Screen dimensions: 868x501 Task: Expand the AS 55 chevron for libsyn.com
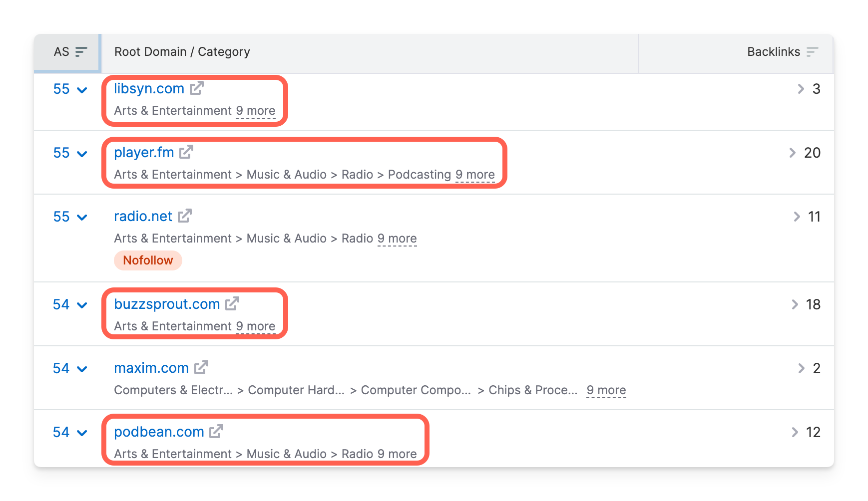point(82,90)
